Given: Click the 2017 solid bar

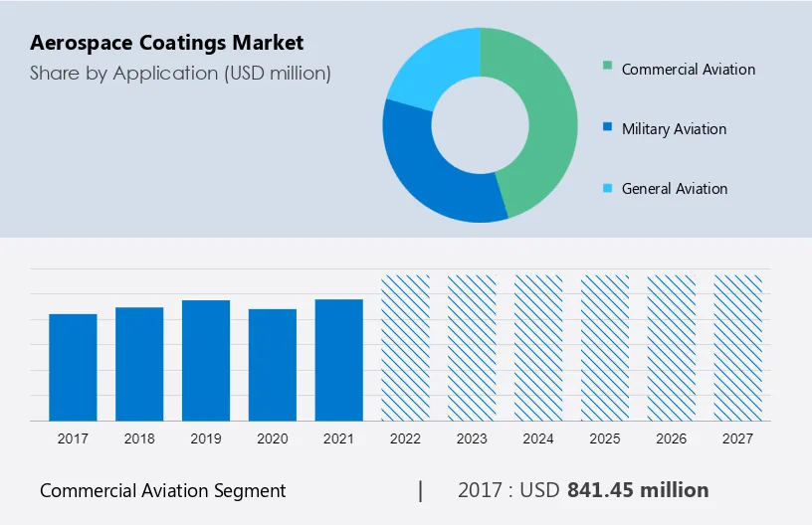Looking at the screenshot, I should 73,367.
